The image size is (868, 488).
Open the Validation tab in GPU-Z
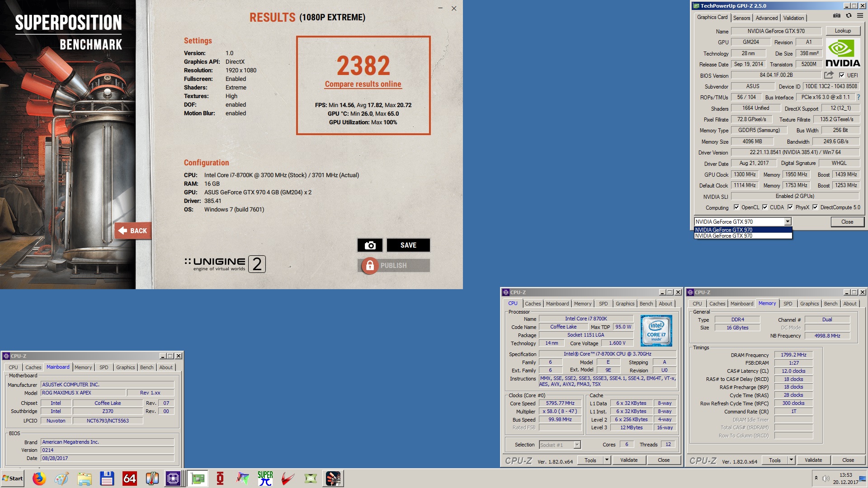[x=793, y=18]
